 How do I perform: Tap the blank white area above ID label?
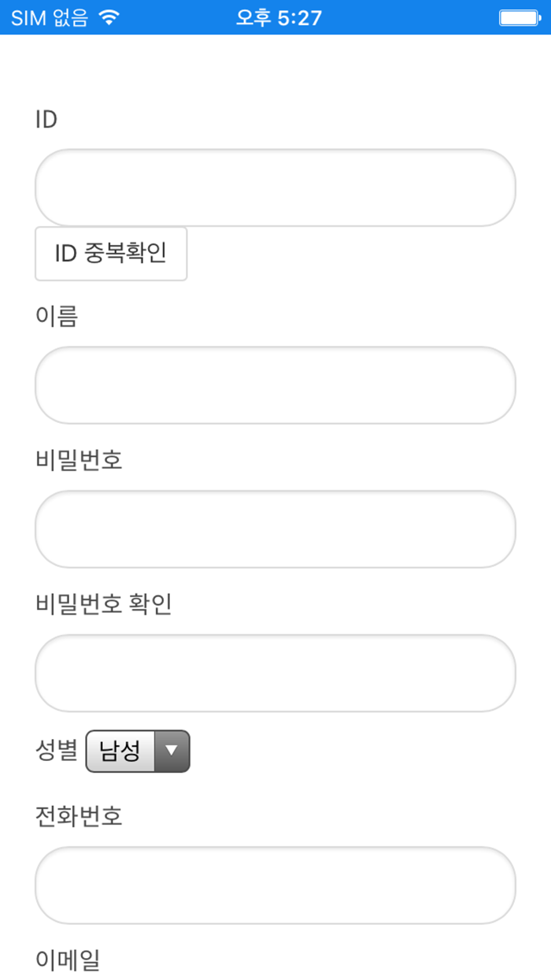275,71
